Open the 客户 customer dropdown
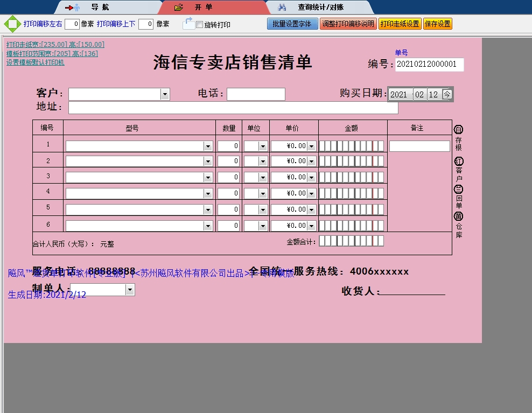The width and height of the screenshot is (532, 413). coord(165,94)
